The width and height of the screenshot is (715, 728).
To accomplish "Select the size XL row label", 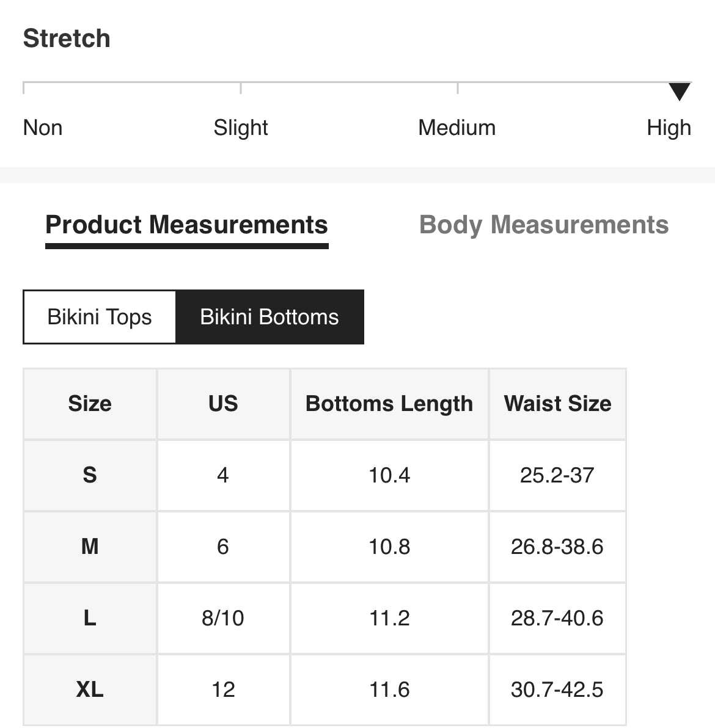I will (90, 690).
